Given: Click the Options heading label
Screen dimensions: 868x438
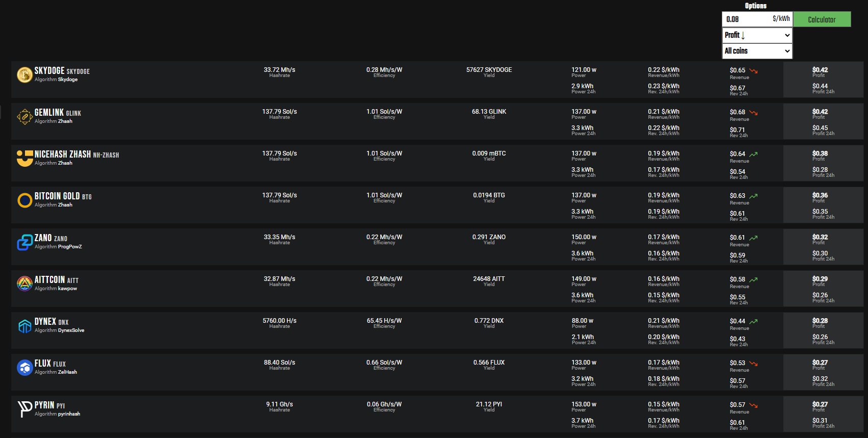Looking at the screenshot, I should [755, 6].
